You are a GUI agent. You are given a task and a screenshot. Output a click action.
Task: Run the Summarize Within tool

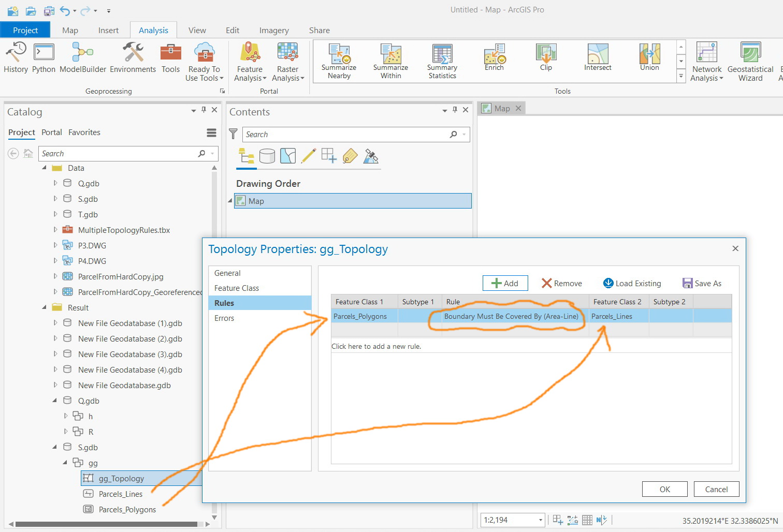tap(391, 62)
